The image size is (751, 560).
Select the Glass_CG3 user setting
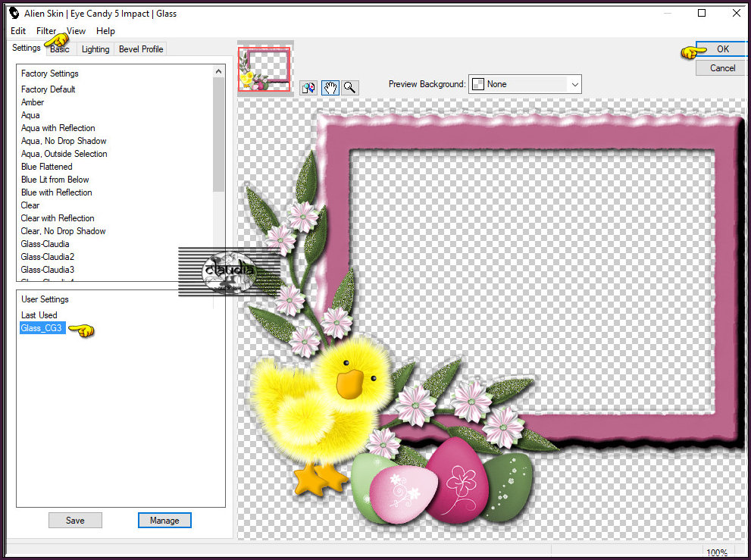coord(41,328)
